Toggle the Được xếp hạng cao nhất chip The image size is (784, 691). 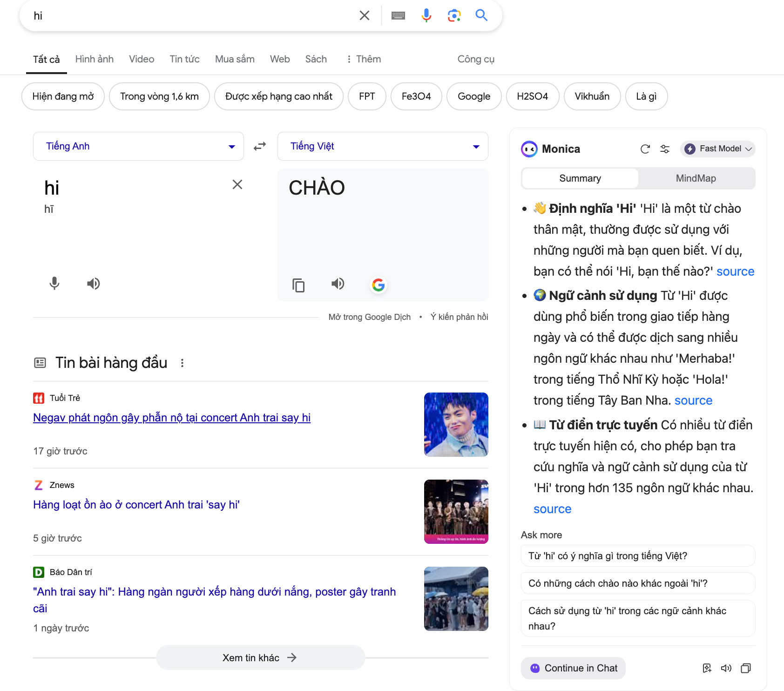[279, 96]
